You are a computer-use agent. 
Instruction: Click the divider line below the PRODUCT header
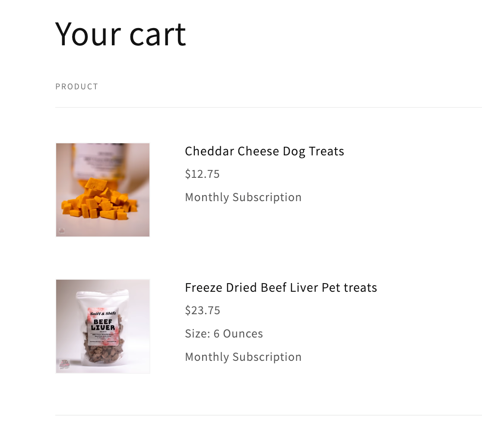click(x=268, y=107)
